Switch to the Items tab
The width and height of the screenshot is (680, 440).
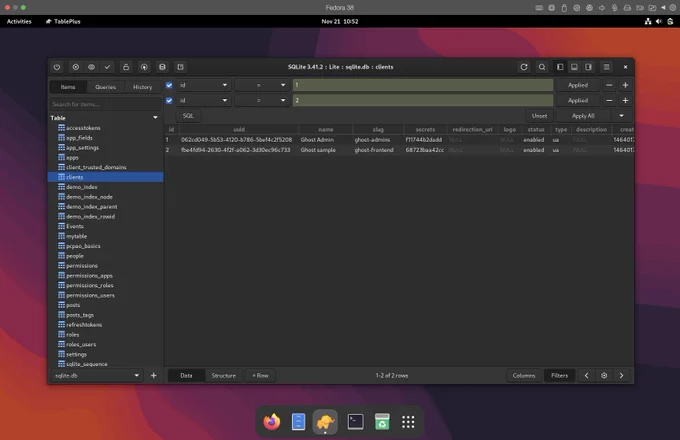(68, 87)
